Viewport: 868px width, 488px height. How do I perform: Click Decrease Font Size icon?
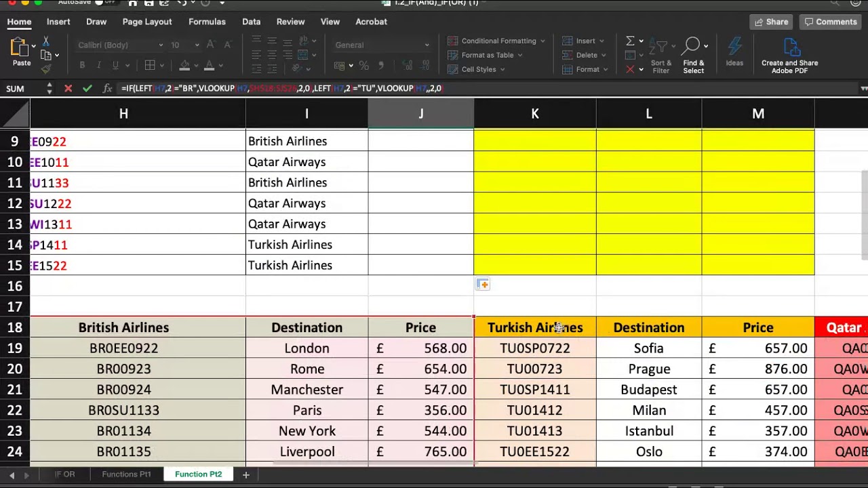point(226,45)
